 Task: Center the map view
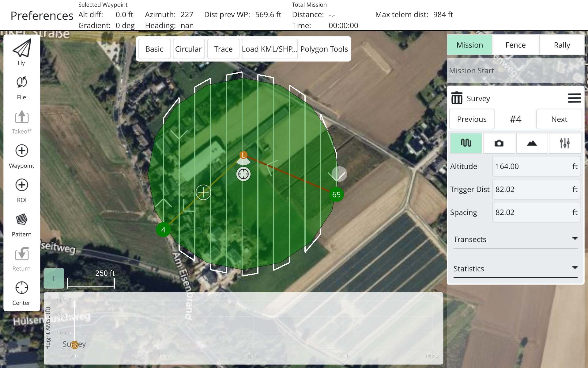[x=21, y=293]
